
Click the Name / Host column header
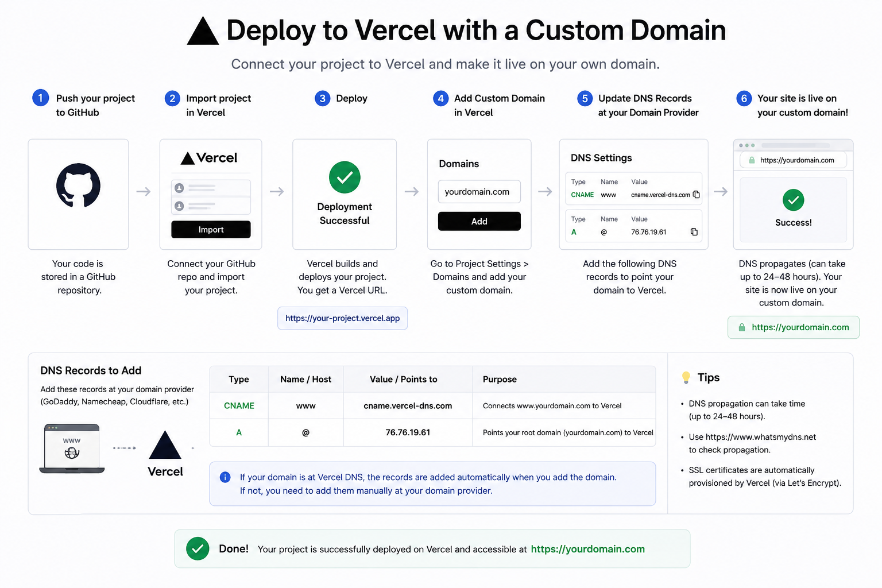coord(305,379)
